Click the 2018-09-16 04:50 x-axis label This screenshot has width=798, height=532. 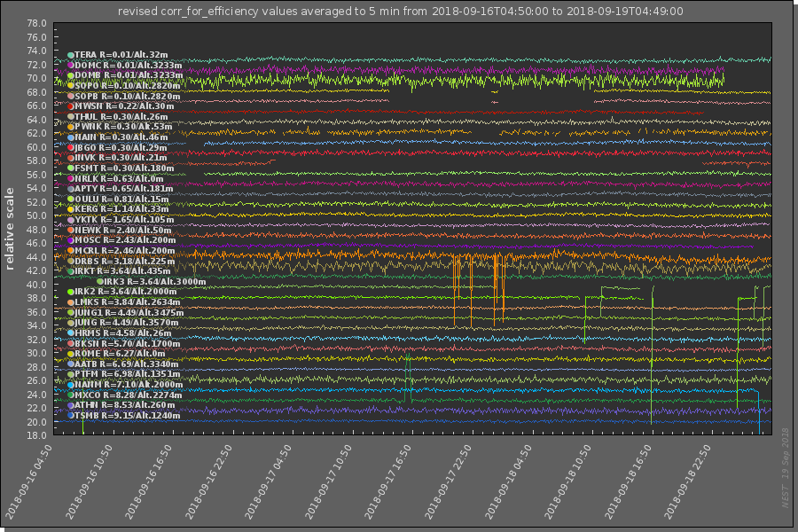coord(28,481)
